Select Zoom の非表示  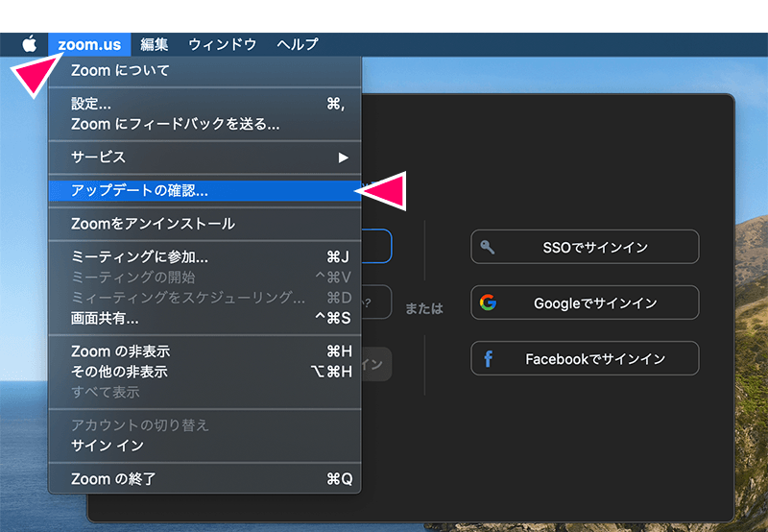click(x=204, y=351)
